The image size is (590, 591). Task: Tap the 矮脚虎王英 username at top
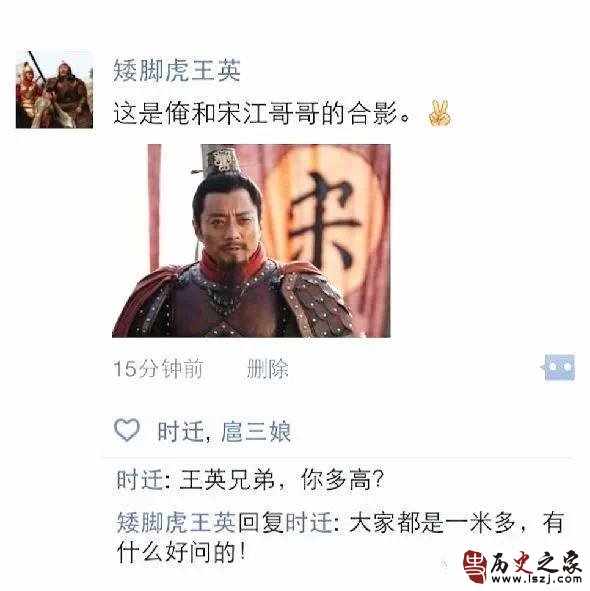tap(177, 70)
